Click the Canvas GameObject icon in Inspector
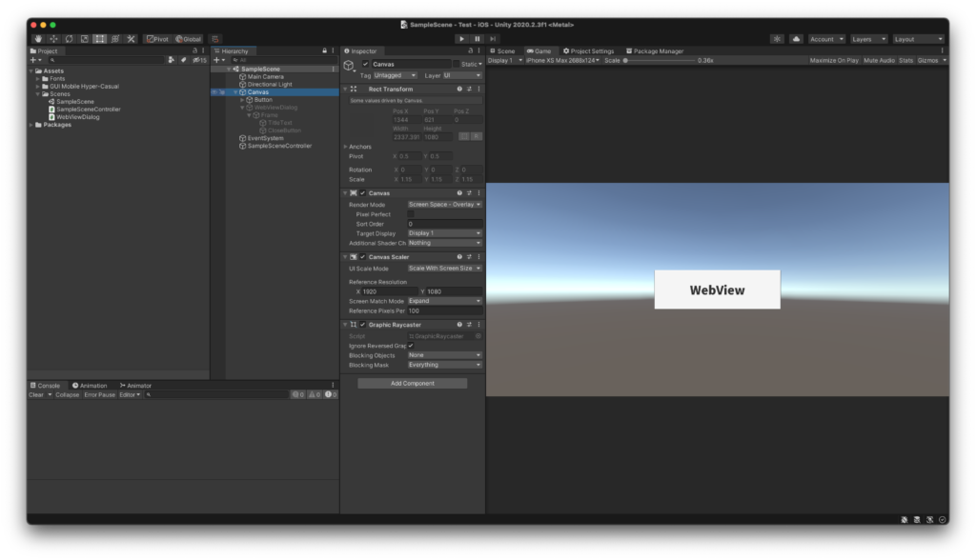The height and width of the screenshot is (560, 976). pyautogui.click(x=349, y=66)
